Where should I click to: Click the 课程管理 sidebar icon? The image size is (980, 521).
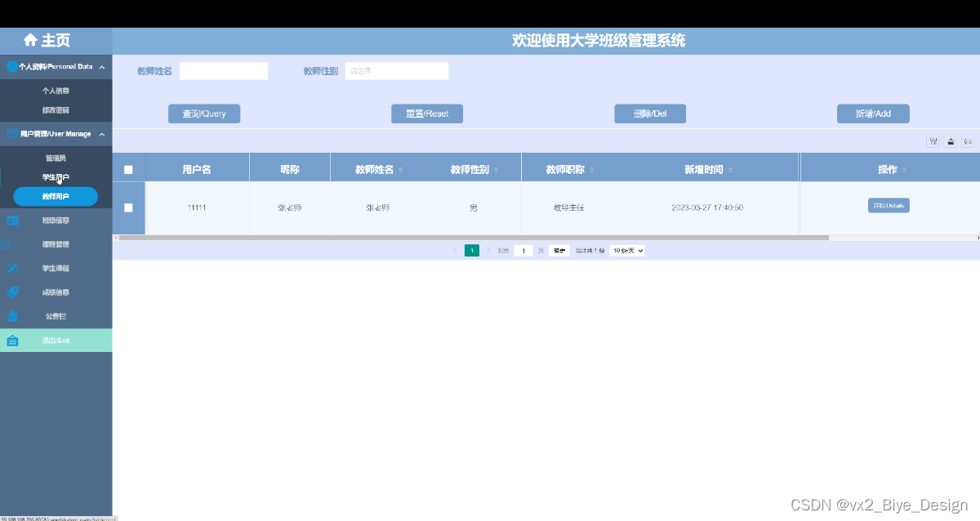pyautogui.click(x=7, y=244)
